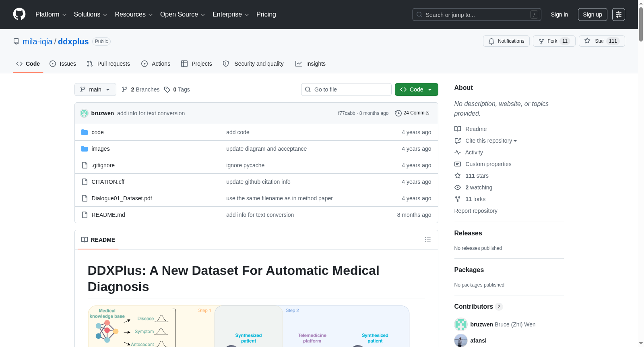Open the appearance settings icon in header
The image size is (644, 347).
[x=619, y=15]
